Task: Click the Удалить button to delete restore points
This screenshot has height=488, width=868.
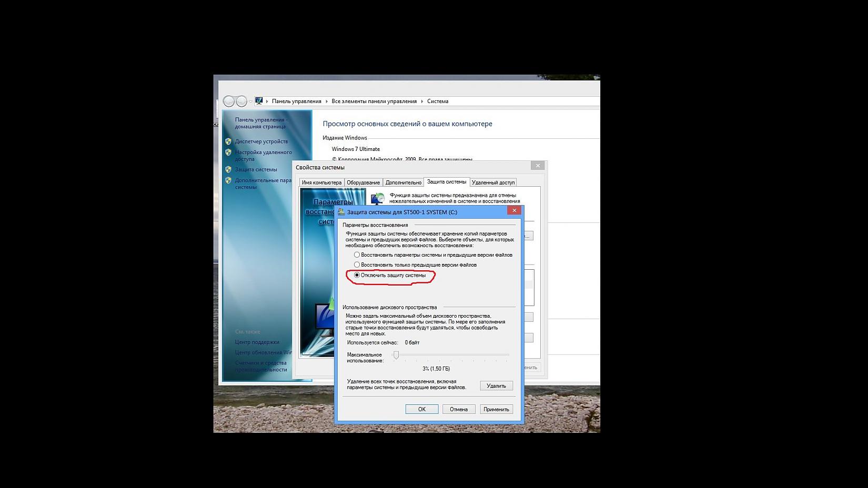Action: [x=496, y=386]
